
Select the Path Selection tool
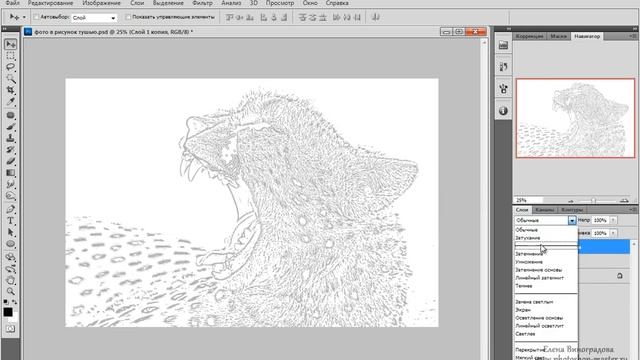11,232
